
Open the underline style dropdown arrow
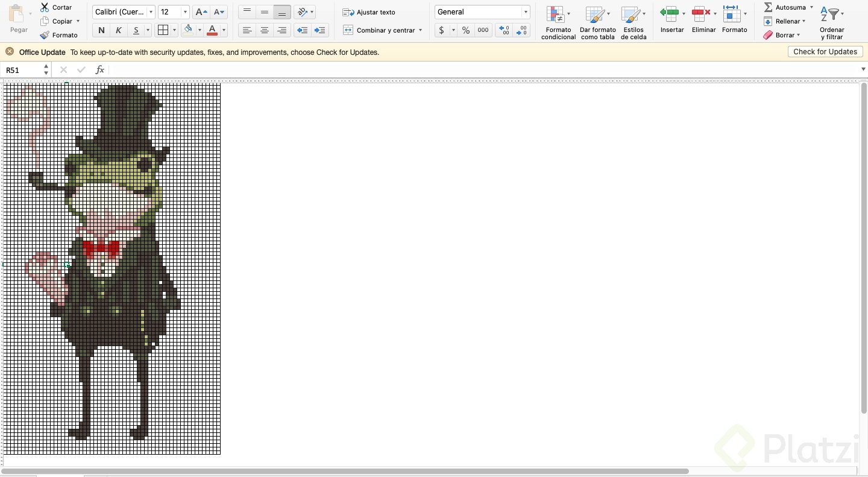pos(148,30)
